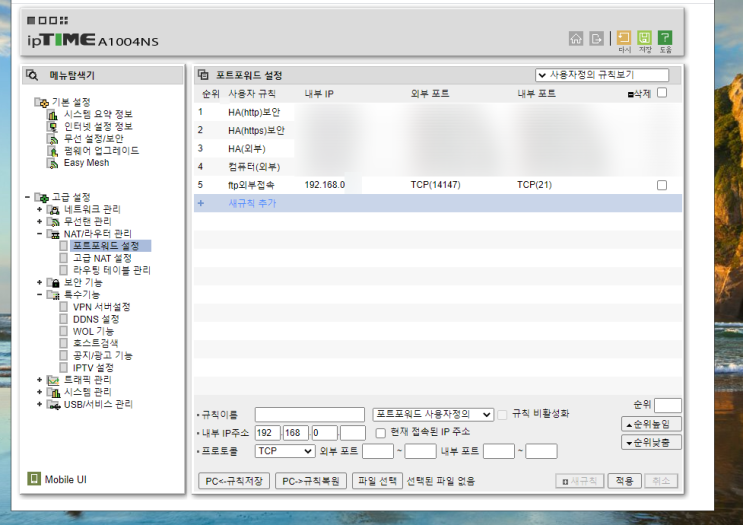Viewport: 743px width, 525px height.
Task: Expand the 네트워크 관리 tree node
Action: coord(39,209)
